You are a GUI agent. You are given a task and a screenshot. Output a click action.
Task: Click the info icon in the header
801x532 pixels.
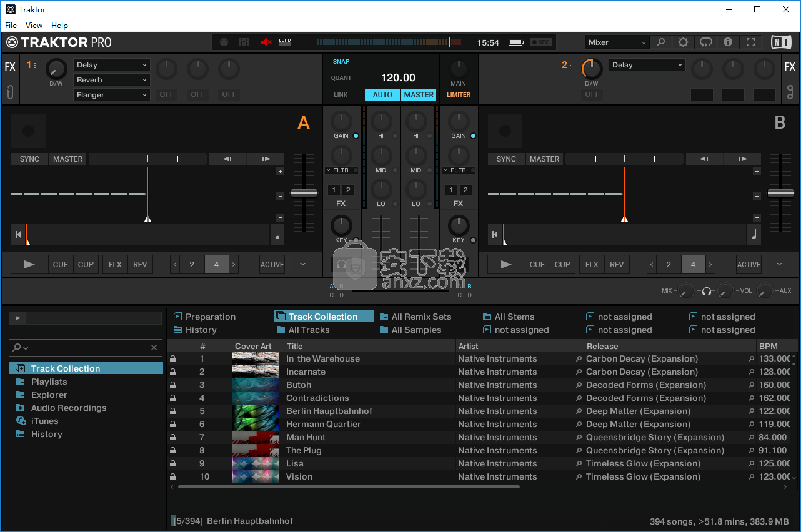point(728,42)
